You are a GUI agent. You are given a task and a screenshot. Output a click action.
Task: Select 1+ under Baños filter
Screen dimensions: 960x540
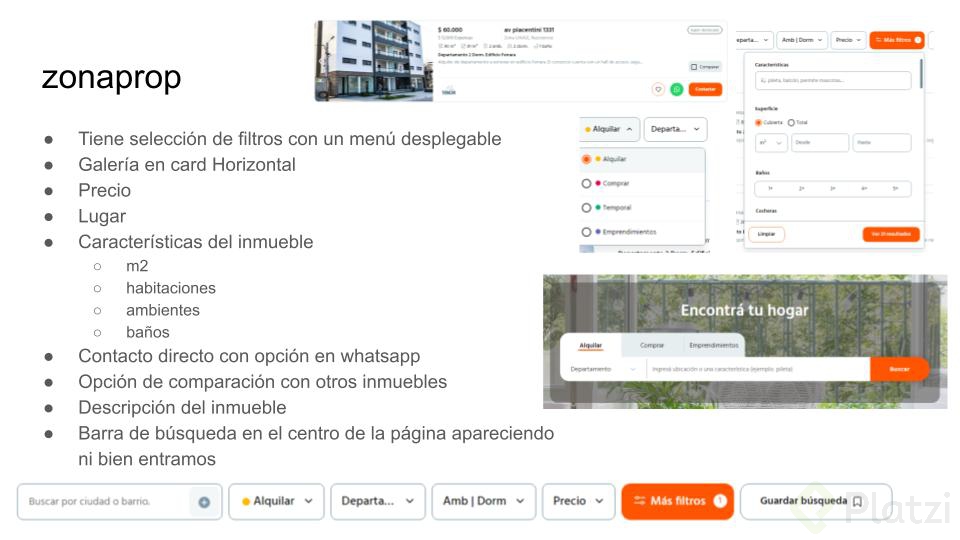[x=771, y=189]
